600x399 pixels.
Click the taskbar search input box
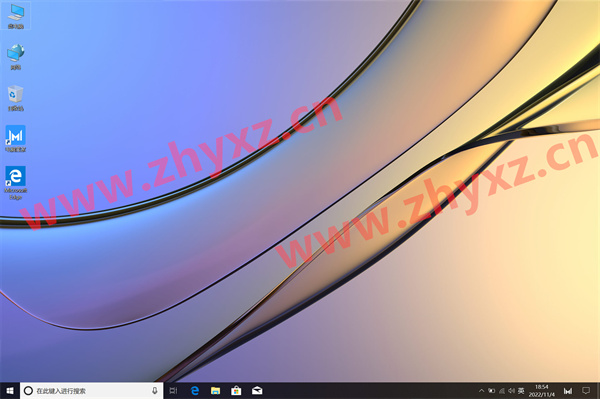[91, 391]
